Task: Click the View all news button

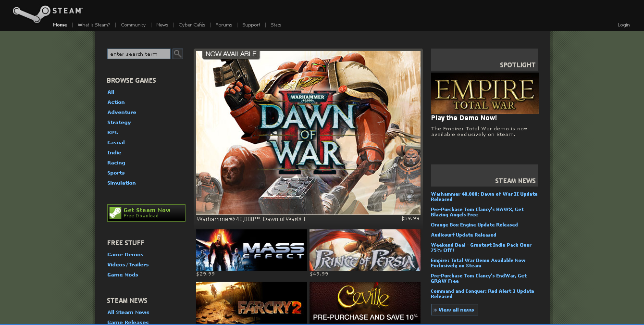Action: pos(455,310)
